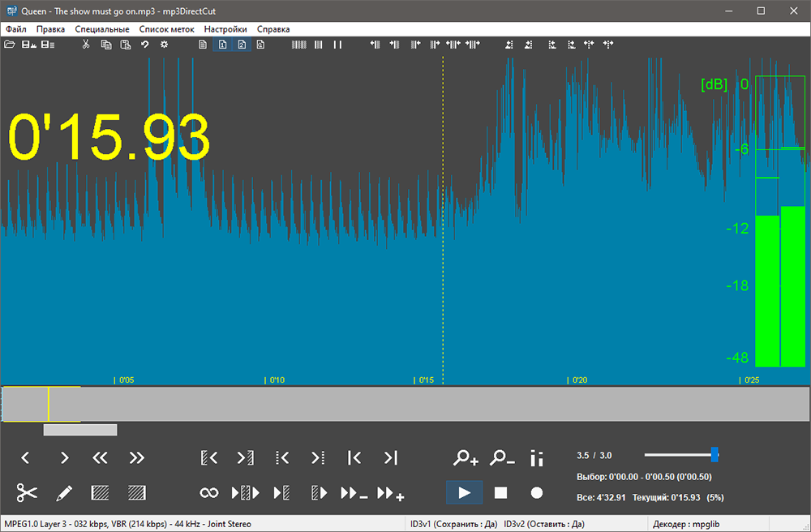The width and height of the screenshot is (811, 532).
Task: Zoom in with the magnifier plus icon
Action: [x=466, y=458]
